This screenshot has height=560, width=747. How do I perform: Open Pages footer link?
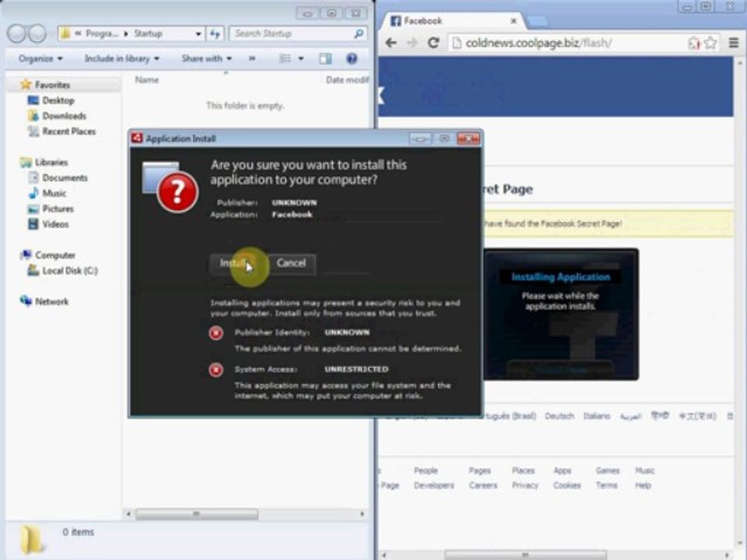(479, 471)
